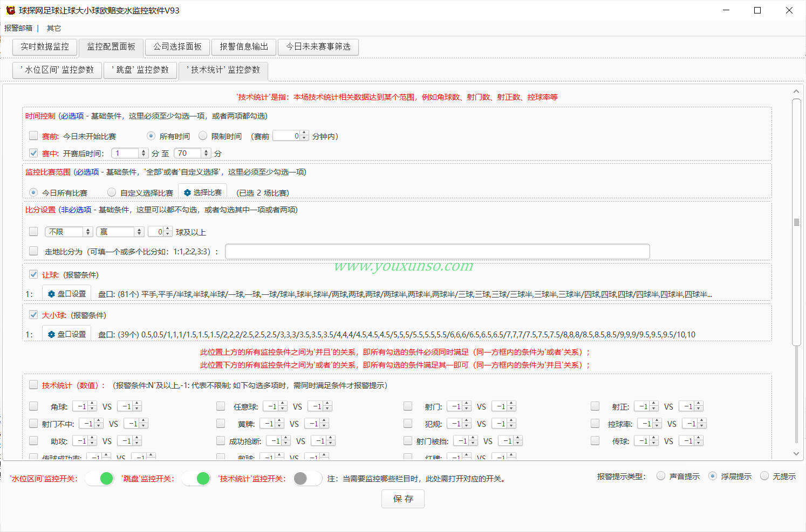The width and height of the screenshot is (806, 532).
Task: Toggle the 赛前 今日未开始比赛 checkbox
Action: [x=33, y=136]
